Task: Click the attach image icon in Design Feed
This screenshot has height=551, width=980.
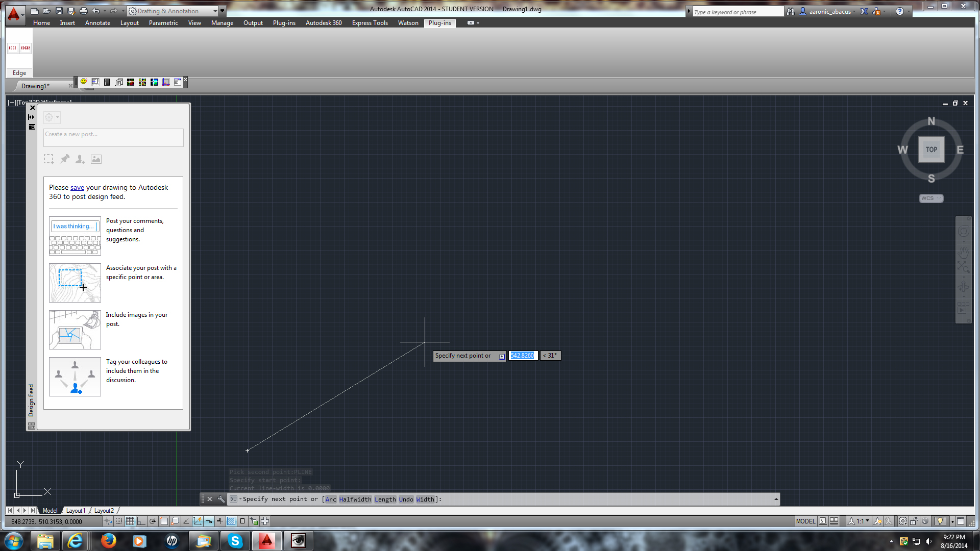Action: click(96, 159)
